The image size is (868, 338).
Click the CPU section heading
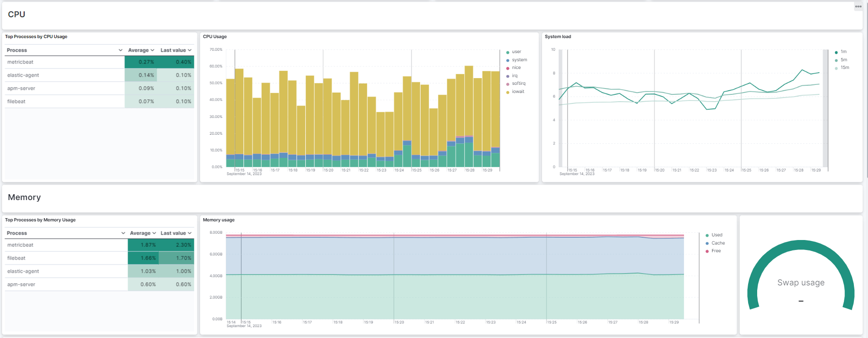click(17, 15)
